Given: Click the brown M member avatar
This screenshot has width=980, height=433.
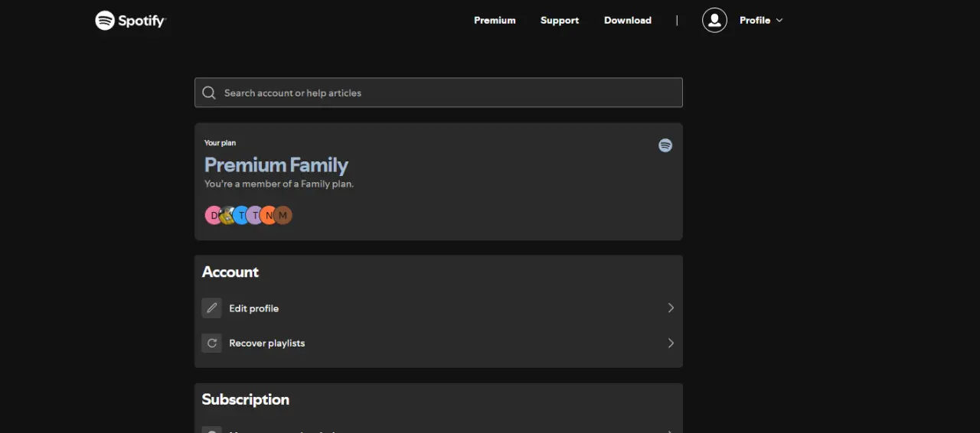Looking at the screenshot, I should point(283,216).
